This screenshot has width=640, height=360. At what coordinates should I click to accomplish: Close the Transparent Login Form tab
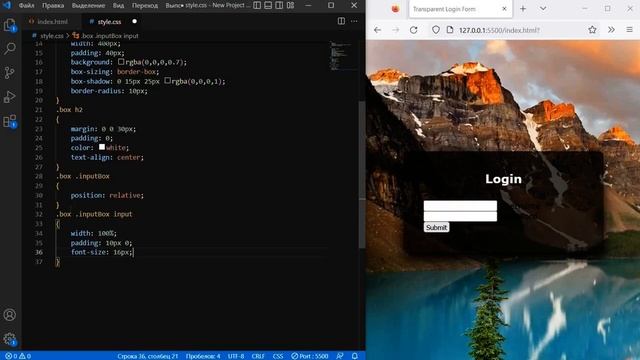click(504, 9)
